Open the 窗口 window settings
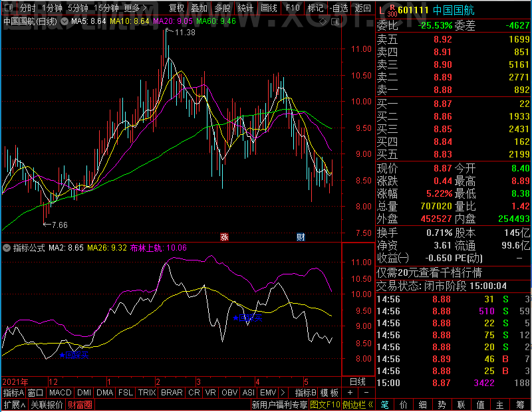532x412 pixels. (36, 393)
